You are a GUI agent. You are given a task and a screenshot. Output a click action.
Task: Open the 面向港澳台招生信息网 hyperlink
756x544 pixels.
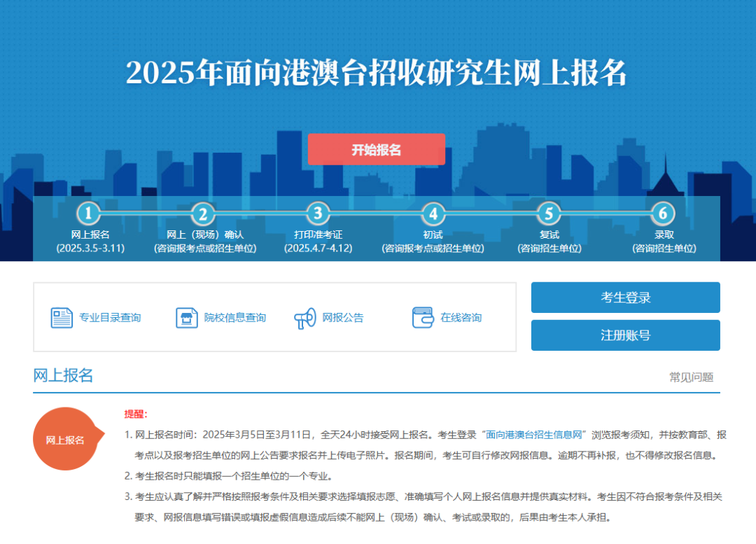[534, 435]
